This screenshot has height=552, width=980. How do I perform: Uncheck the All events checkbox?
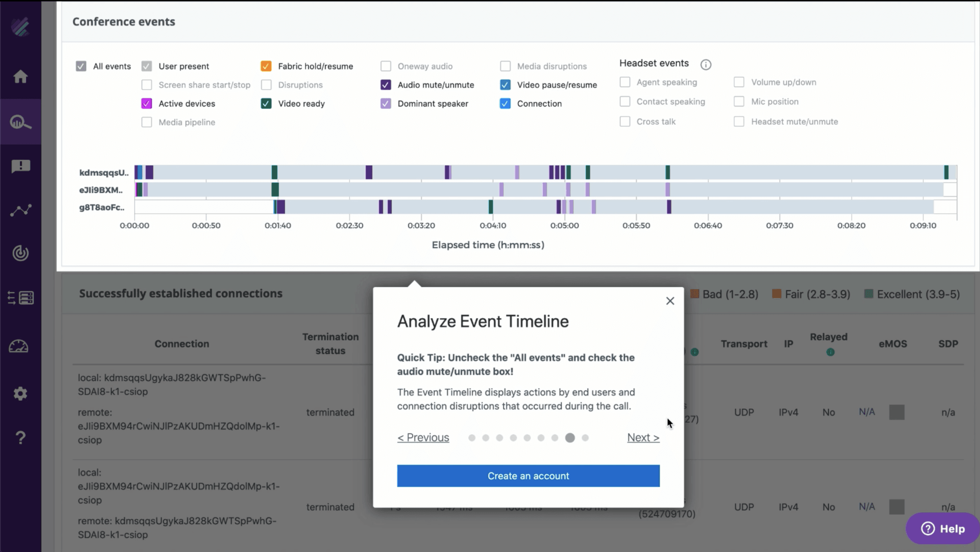tap(81, 66)
